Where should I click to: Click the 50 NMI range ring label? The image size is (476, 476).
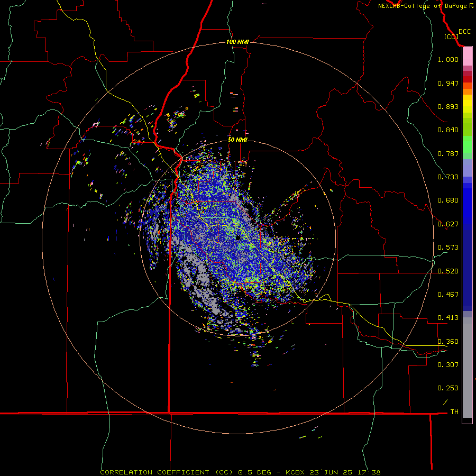coord(237,140)
